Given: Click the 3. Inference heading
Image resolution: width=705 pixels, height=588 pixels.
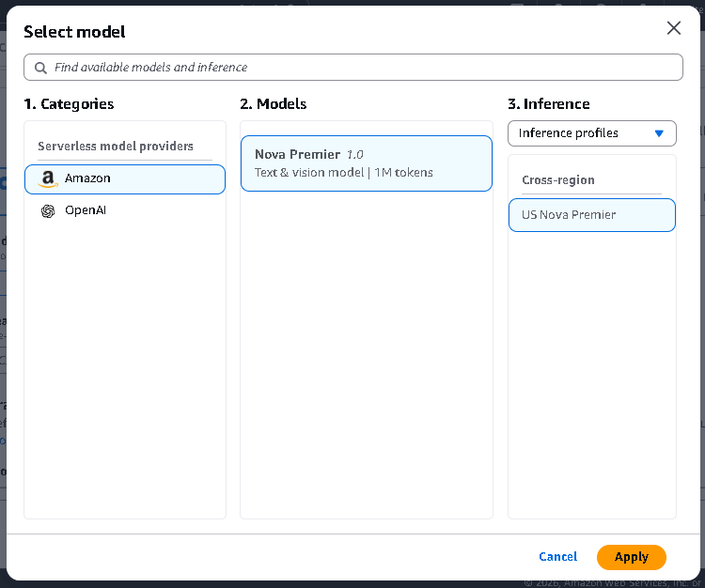Looking at the screenshot, I should click(x=549, y=104).
